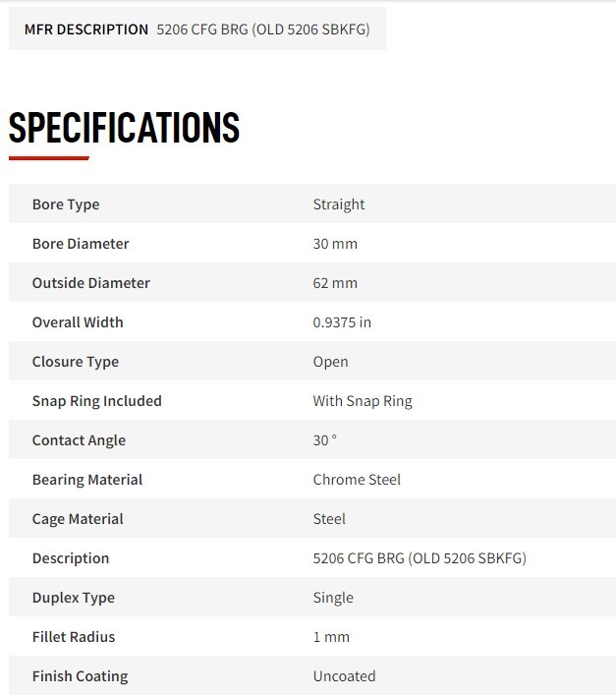The image size is (616, 697).
Task: Select the Single duplex type value
Action: (x=333, y=598)
